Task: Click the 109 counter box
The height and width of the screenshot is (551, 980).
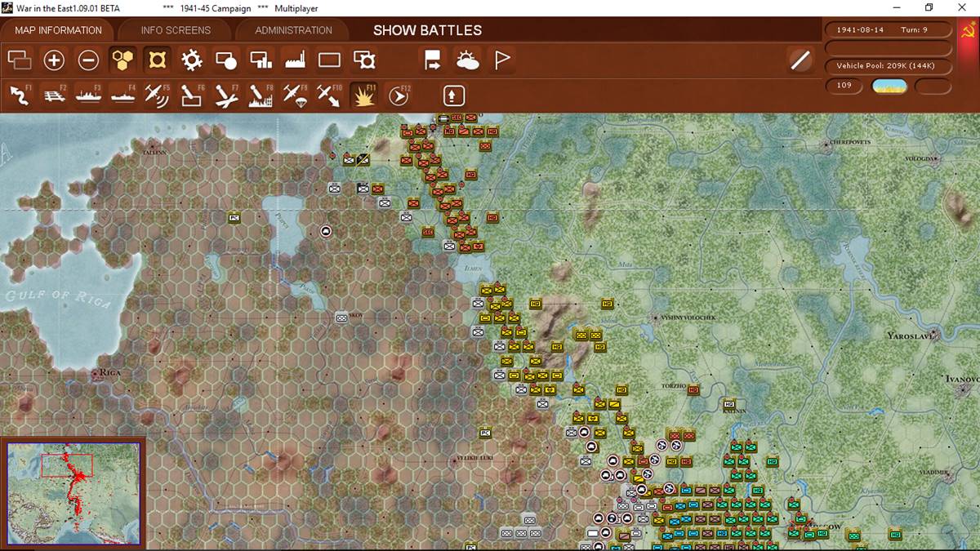Action: (x=844, y=86)
